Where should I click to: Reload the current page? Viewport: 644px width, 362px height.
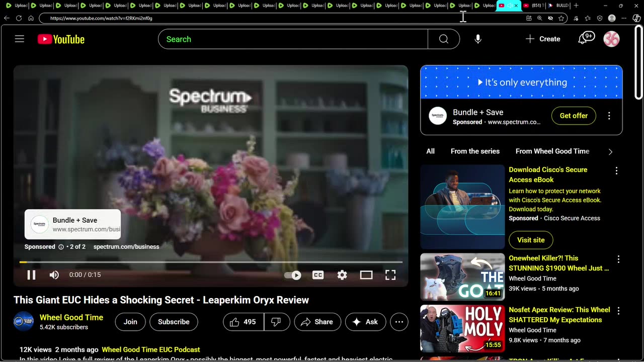point(19,18)
